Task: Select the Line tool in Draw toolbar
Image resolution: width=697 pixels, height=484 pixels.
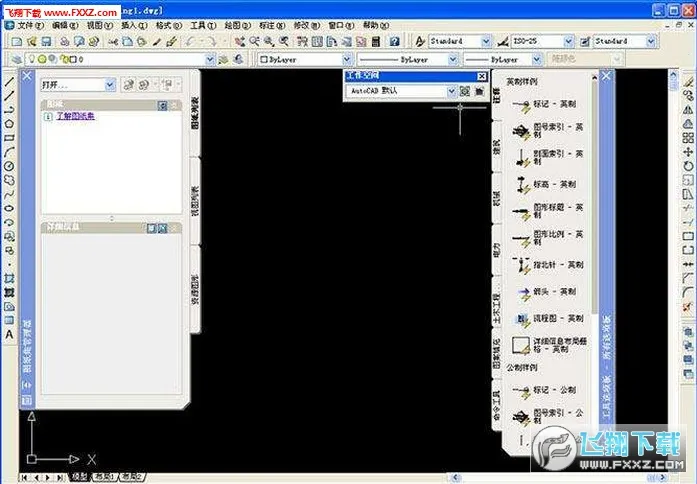Action: click(x=9, y=82)
